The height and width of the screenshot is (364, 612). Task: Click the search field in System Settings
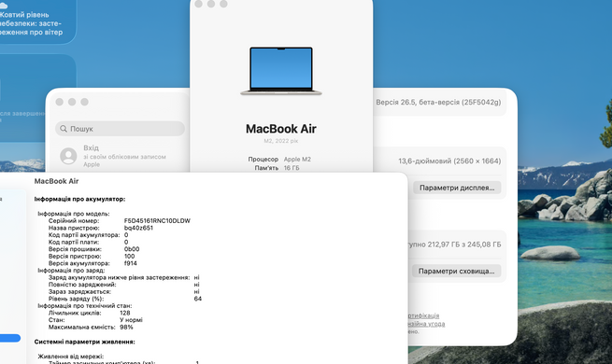pyautogui.click(x=120, y=129)
